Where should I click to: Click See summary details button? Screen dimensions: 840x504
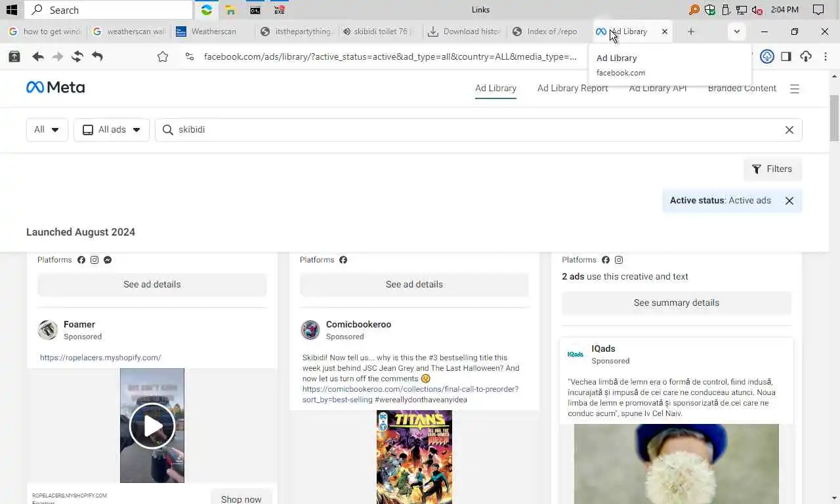pyautogui.click(x=677, y=303)
